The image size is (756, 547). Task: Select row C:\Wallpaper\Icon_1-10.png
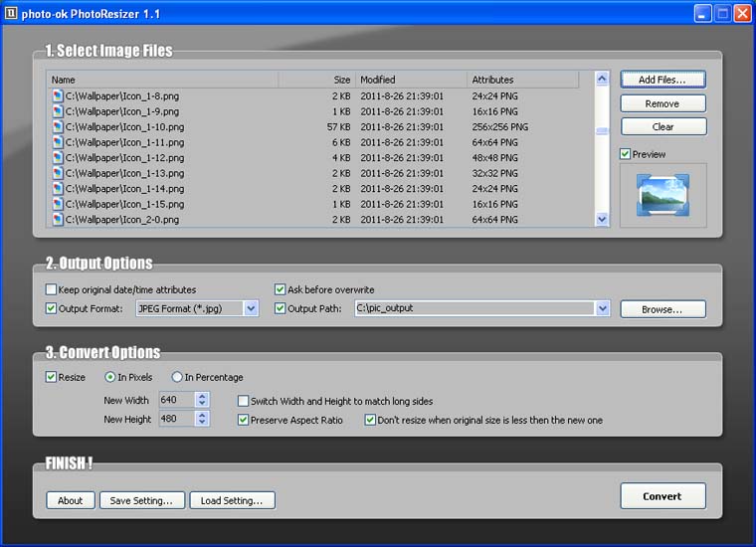coord(312,126)
